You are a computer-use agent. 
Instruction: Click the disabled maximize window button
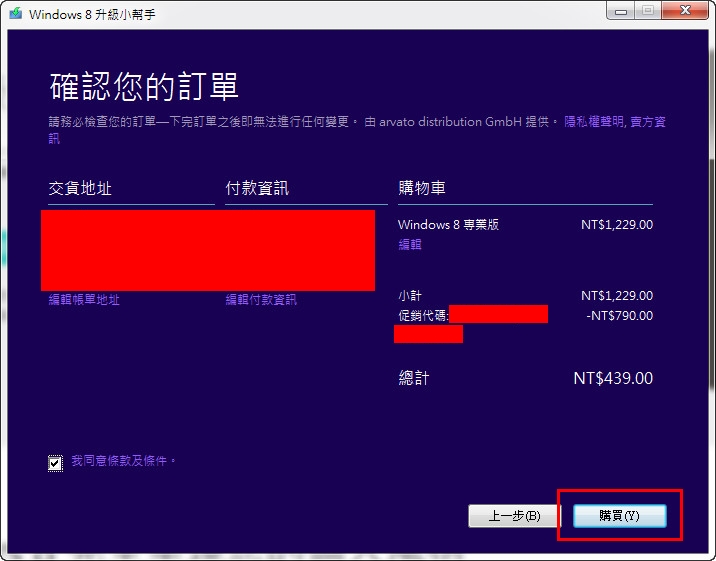click(648, 10)
